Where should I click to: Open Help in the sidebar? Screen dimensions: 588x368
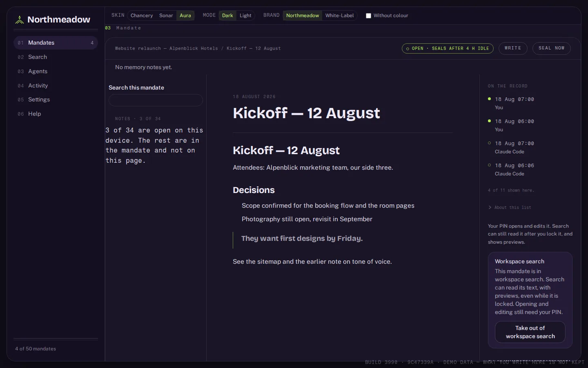(56, 114)
